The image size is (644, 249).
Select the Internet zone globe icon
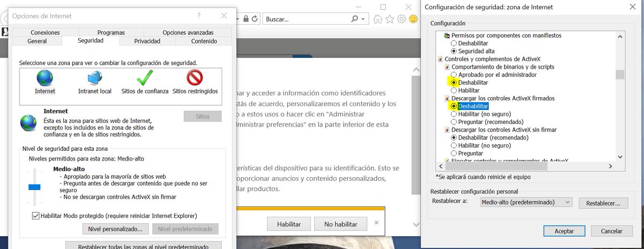click(45, 79)
